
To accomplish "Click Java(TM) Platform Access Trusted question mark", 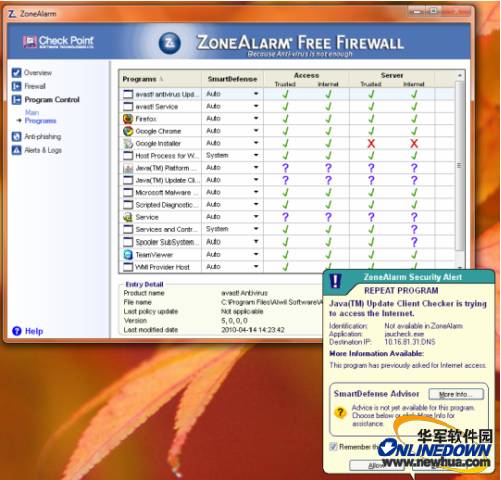I will 285,168.
